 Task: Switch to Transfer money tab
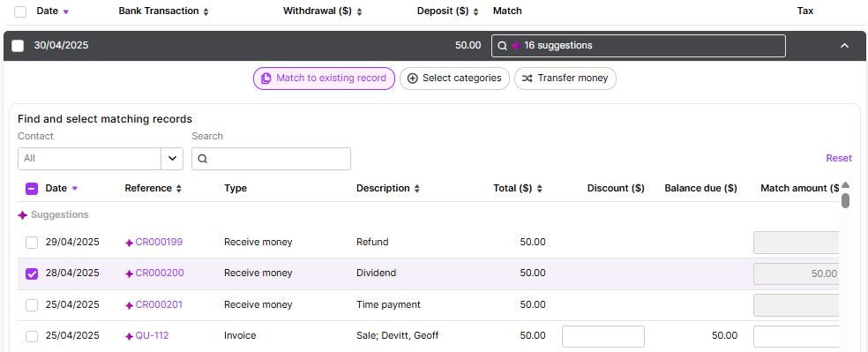coord(565,79)
